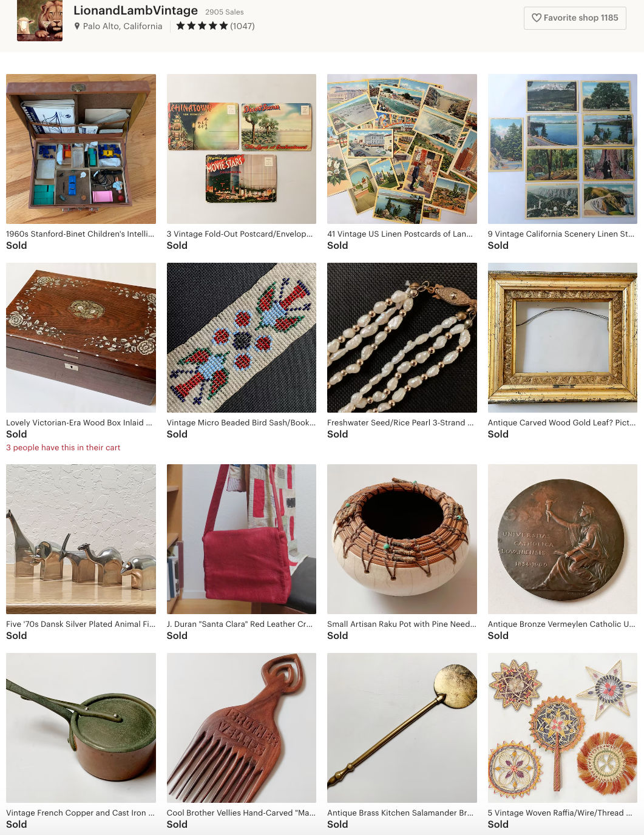This screenshot has width=644, height=835.
Task: Open the Stanford-Binet intelligence kit thumbnail
Action: click(81, 149)
